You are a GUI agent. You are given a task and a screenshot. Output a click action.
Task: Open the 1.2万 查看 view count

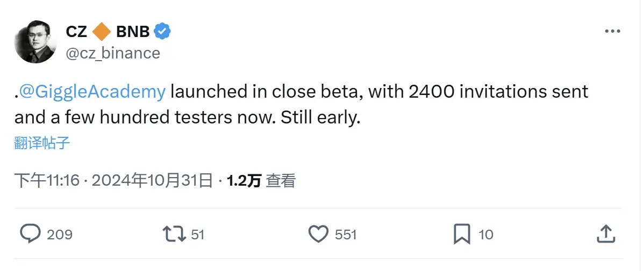tap(261, 181)
